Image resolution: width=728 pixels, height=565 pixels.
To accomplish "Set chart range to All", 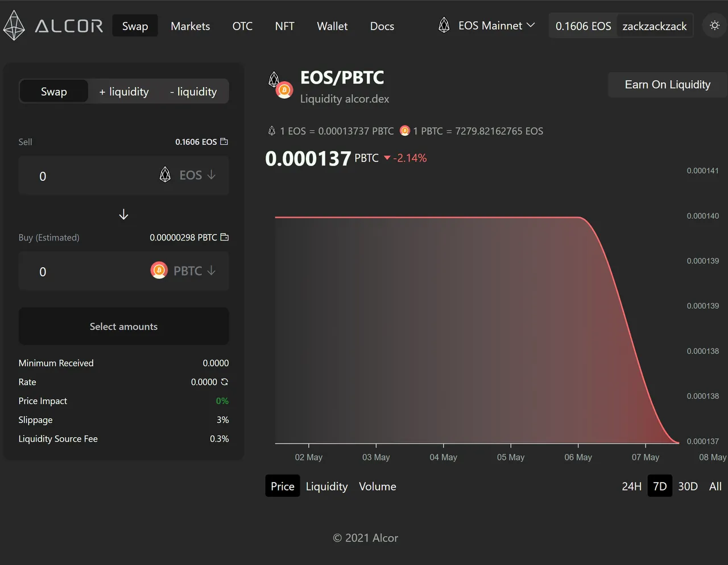I will (x=715, y=486).
